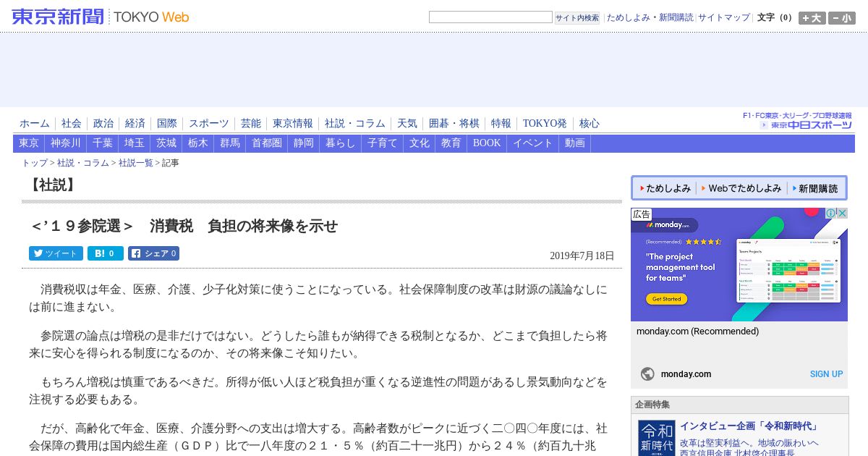This screenshot has width=868, height=456.
Task: Click Get Started button in monday.com ad
Action: point(666,299)
